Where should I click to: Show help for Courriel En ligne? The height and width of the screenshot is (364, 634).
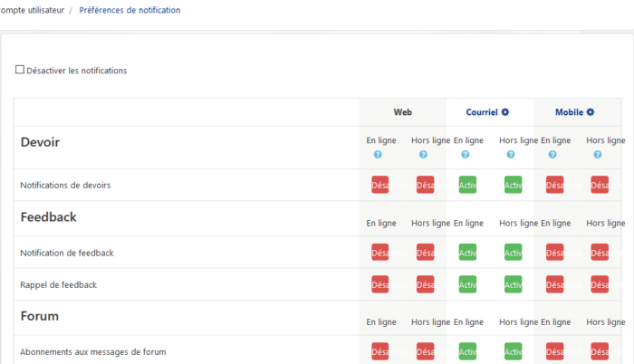tap(466, 155)
